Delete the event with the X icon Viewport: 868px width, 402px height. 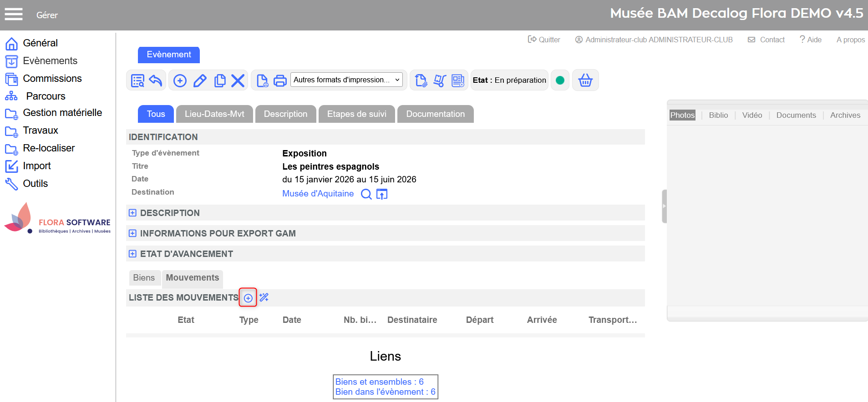(x=238, y=81)
